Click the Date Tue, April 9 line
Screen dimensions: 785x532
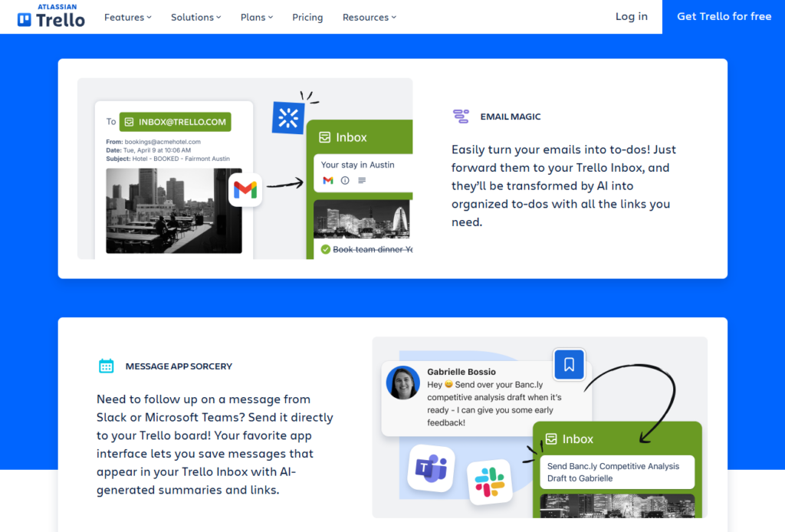148,150
